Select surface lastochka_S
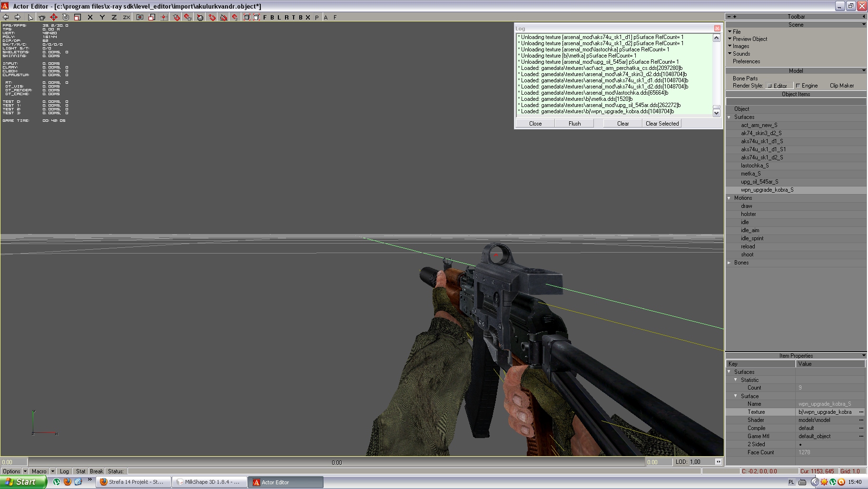Screen dimensions: 868x489 pyautogui.click(x=755, y=166)
